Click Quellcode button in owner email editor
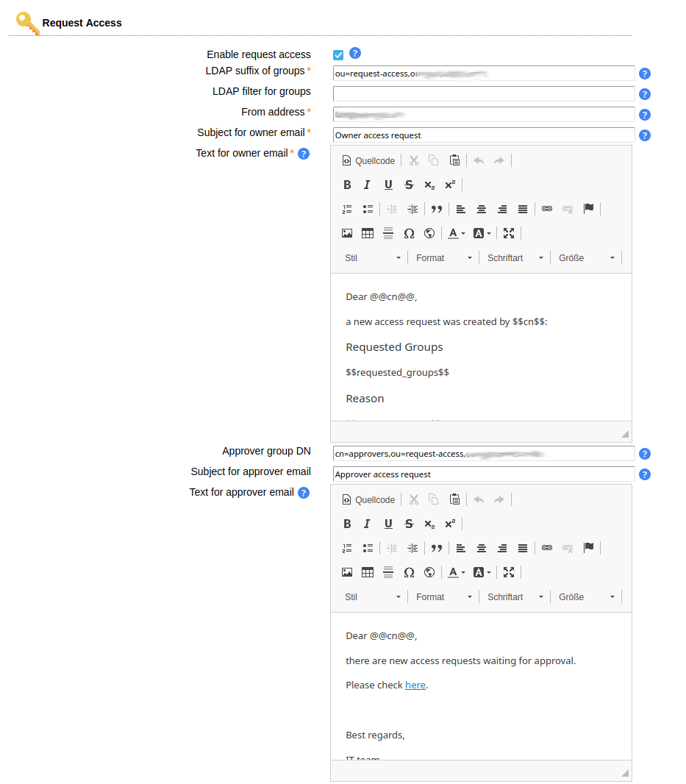686x784 pixels. pyautogui.click(x=368, y=160)
